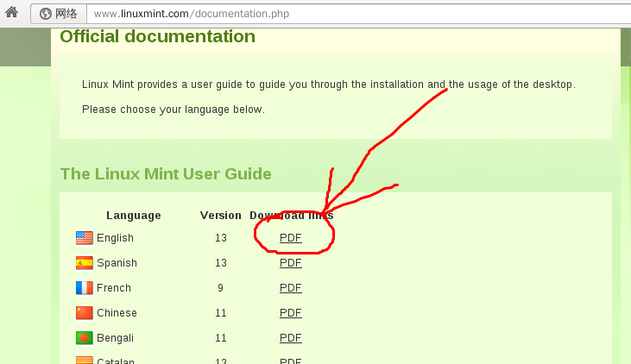Click the 'French' language name

pyautogui.click(x=114, y=288)
